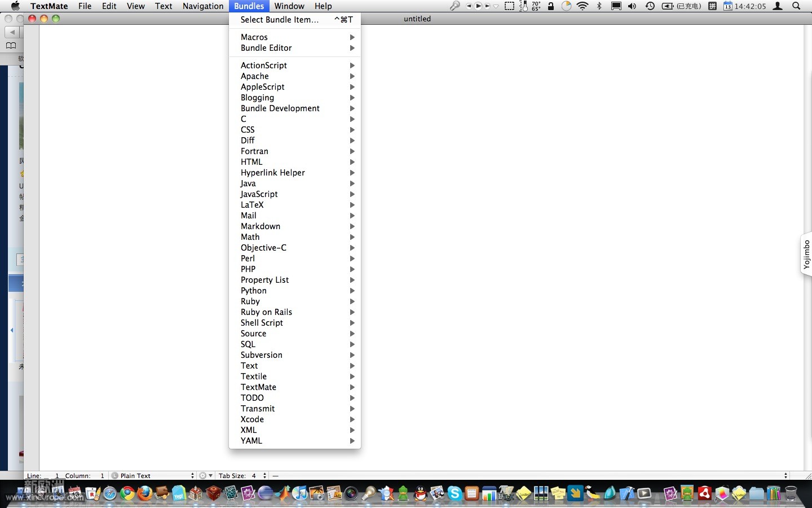Open the user account menu bar icon
The height and width of the screenshot is (508, 812).
click(x=778, y=6)
